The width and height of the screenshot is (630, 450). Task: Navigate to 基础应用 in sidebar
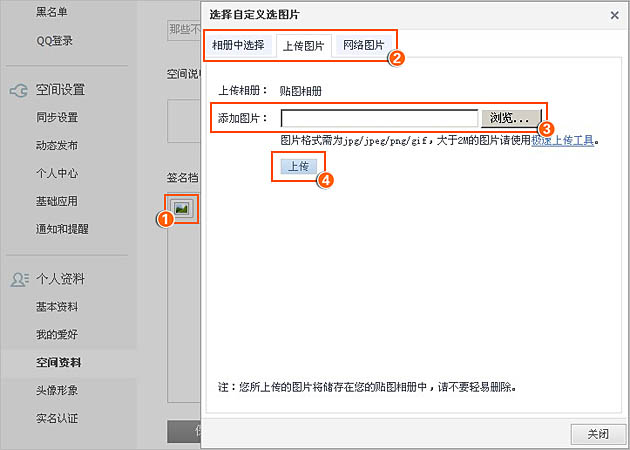[x=57, y=201]
